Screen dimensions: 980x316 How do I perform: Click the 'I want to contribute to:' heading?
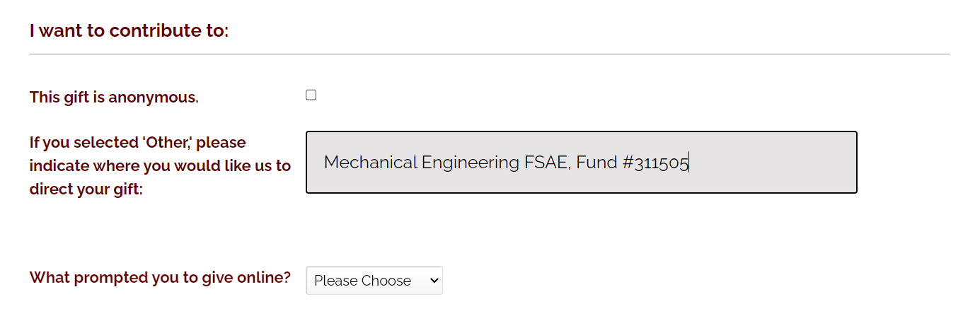[x=129, y=31]
